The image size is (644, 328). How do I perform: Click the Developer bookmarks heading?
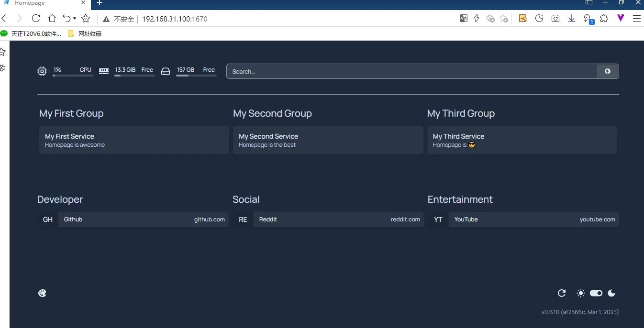[60, 199]
